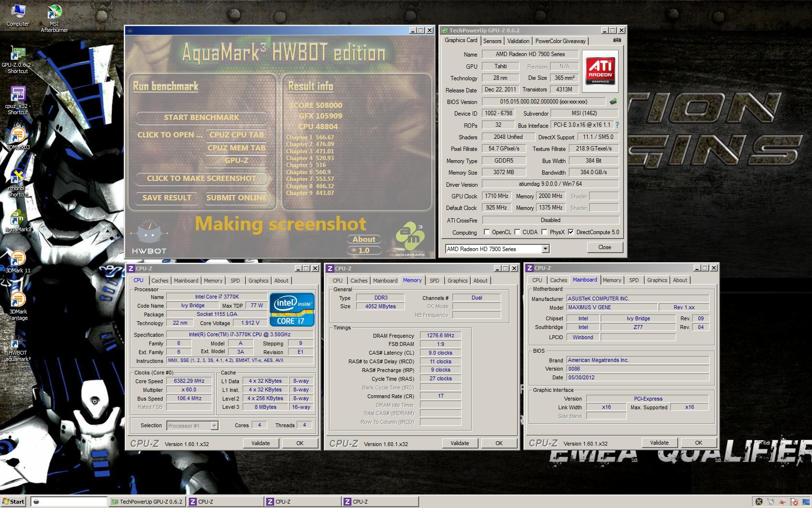Toggle the CUDA checkbox
This screenshot has height=508, width=812.
(x=517, y=232)
